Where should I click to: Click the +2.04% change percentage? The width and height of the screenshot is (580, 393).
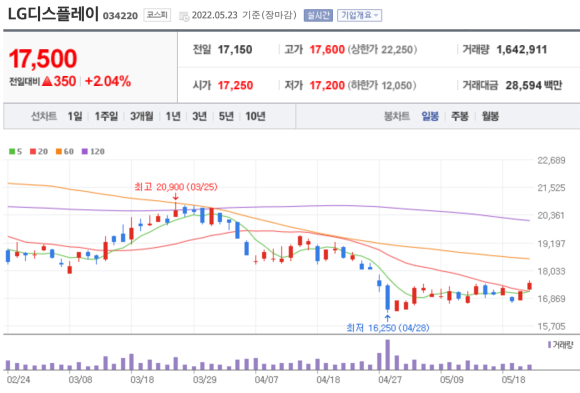[108, 81]
